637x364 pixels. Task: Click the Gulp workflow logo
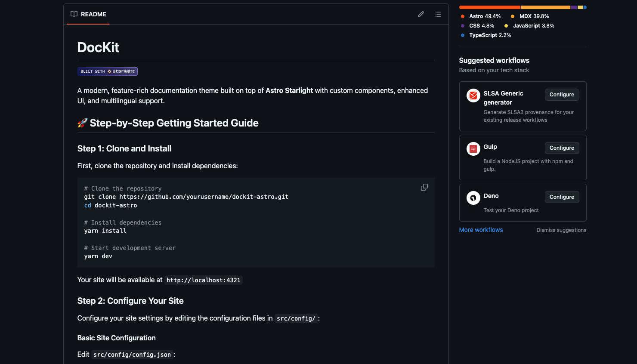pyautogui.click(x=473, y=149)
